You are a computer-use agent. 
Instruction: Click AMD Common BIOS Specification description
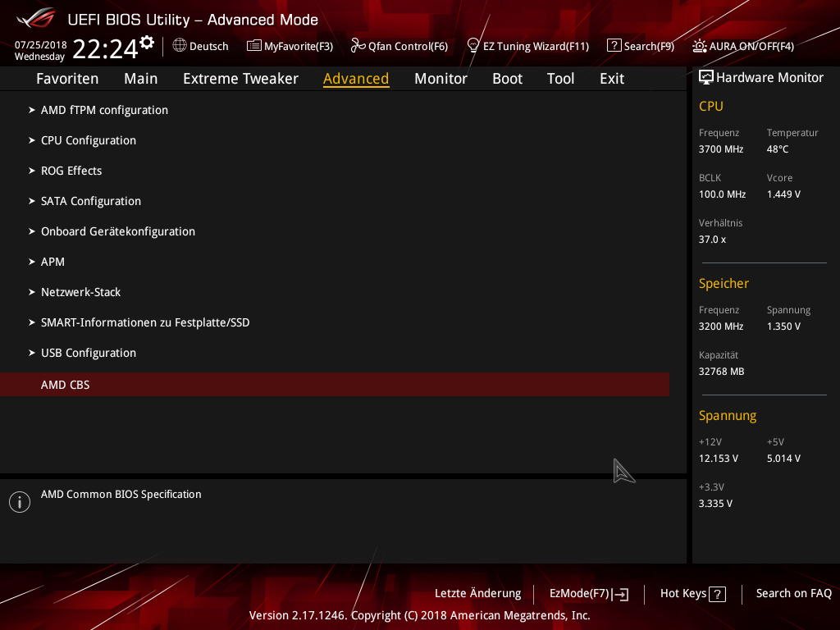point(121,495)
